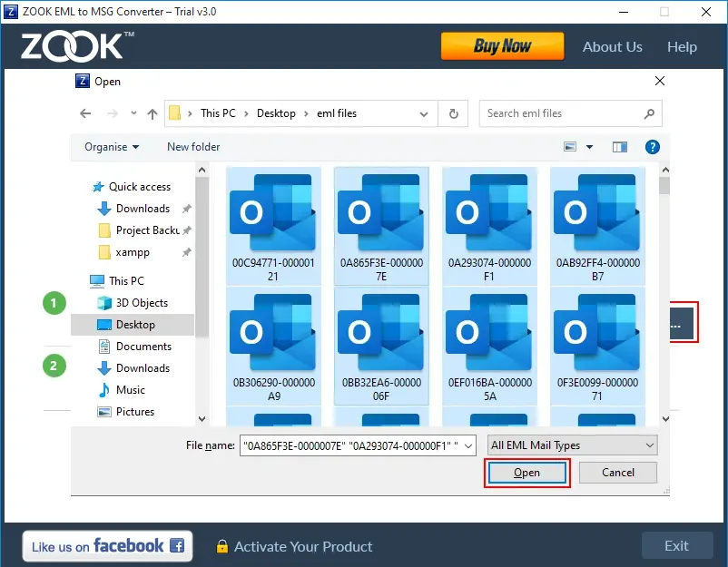Open Music folder in tree
The width and height of the screenshot is (728, 567).
tap(122, 390)
